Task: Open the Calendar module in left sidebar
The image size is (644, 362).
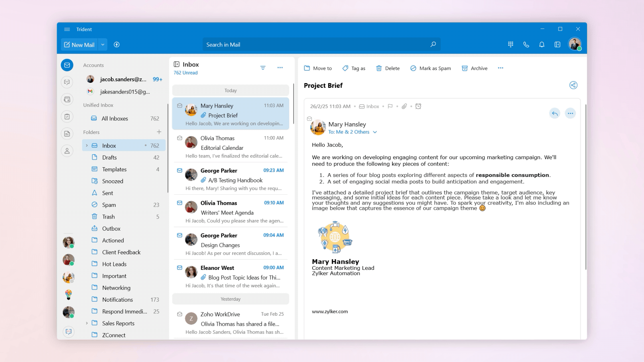Action: pos(67,100)
